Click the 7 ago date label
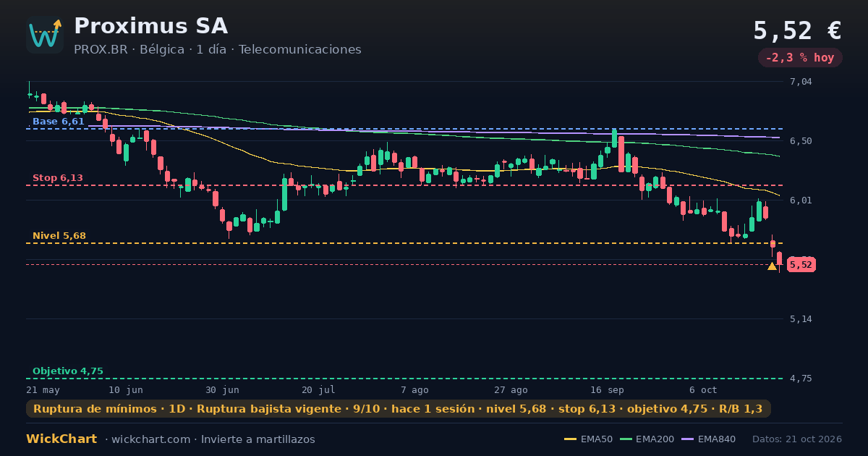868x456 pixels. pos(414,389)
